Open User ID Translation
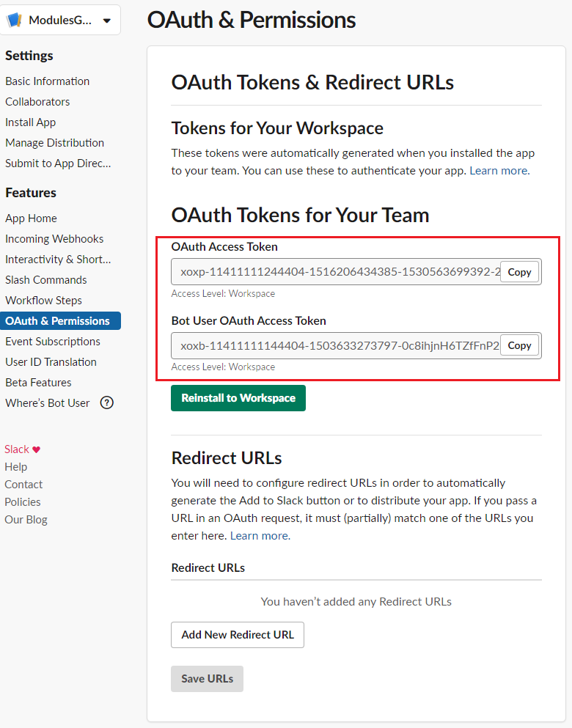 pos(51,361)
